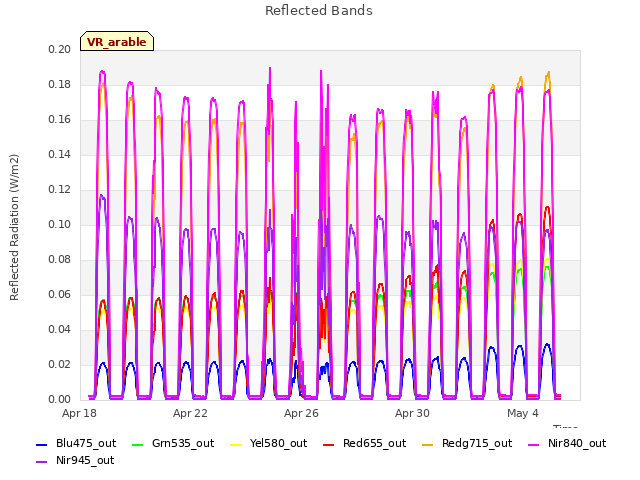
Task: Click the red Red655_out legend swatch
Action: pos(329,444)
